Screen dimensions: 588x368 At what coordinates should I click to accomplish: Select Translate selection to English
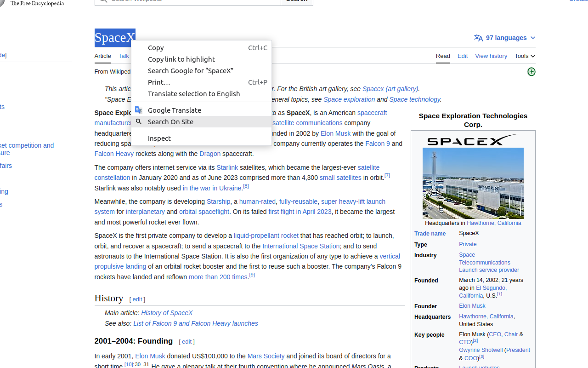(193, 93)
